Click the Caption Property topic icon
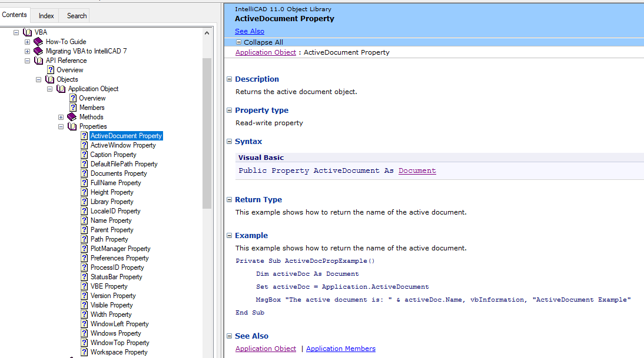 (84, 155)
